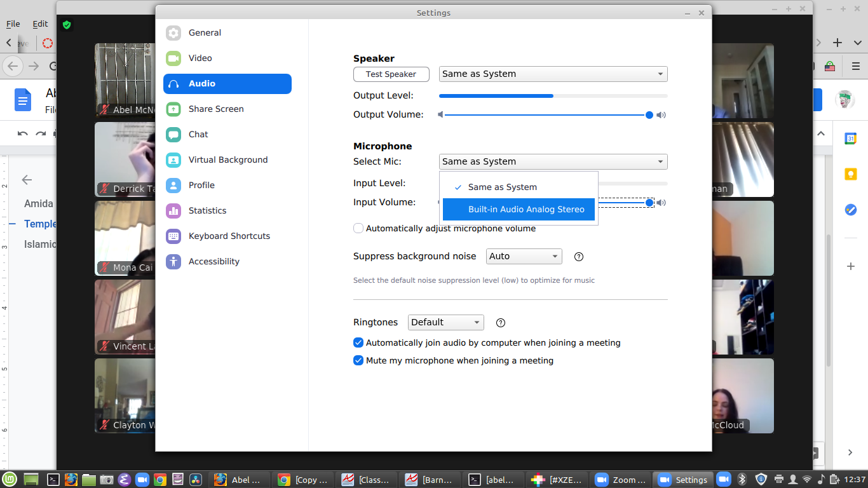
Task: Click the Google account avatar
Action: pyautogui.click(x=844, y=100)
